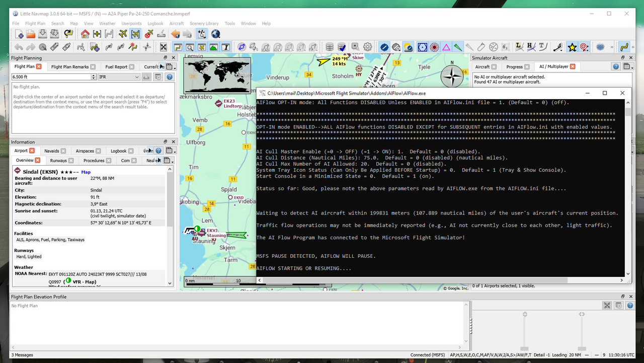Switch to the Progress tab
The height and width of the screenshot is (363, 644).
point(514,66)
